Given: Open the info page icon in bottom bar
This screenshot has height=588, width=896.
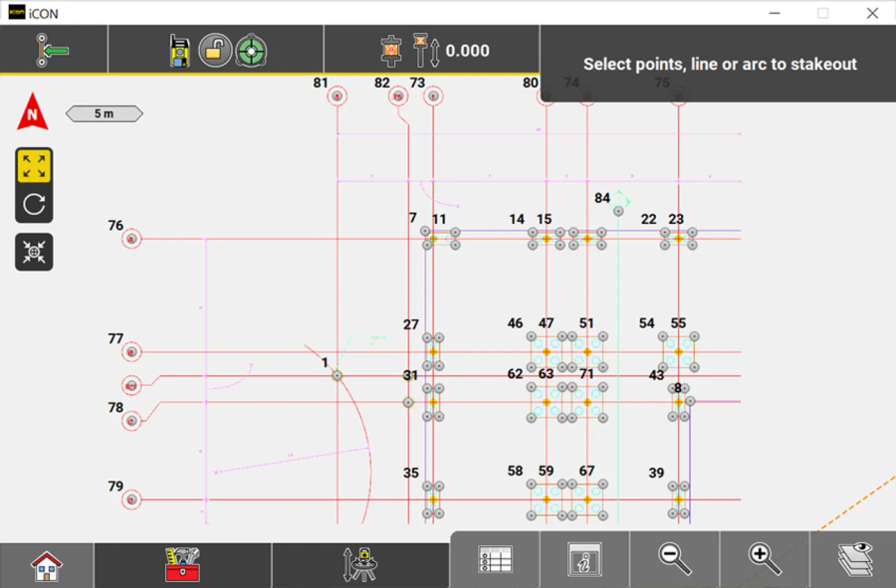Looking at the screenshot, I should tap(584, 559).
